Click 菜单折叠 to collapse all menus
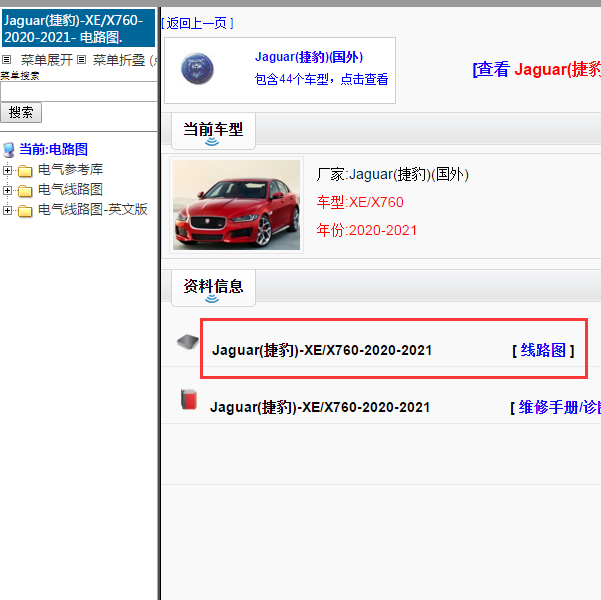Screen dimensions: 601x600 tap(119, 60)
